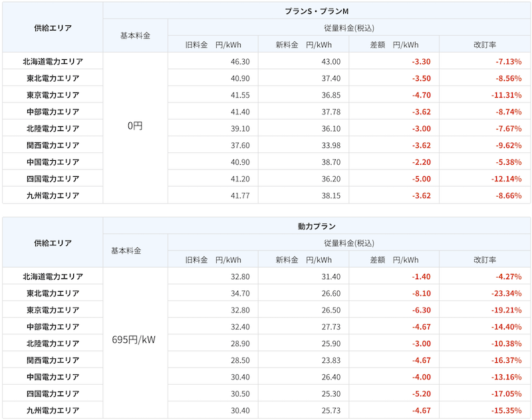
Task: Click the revision rate -23.34%
Action: coord(507,294)
